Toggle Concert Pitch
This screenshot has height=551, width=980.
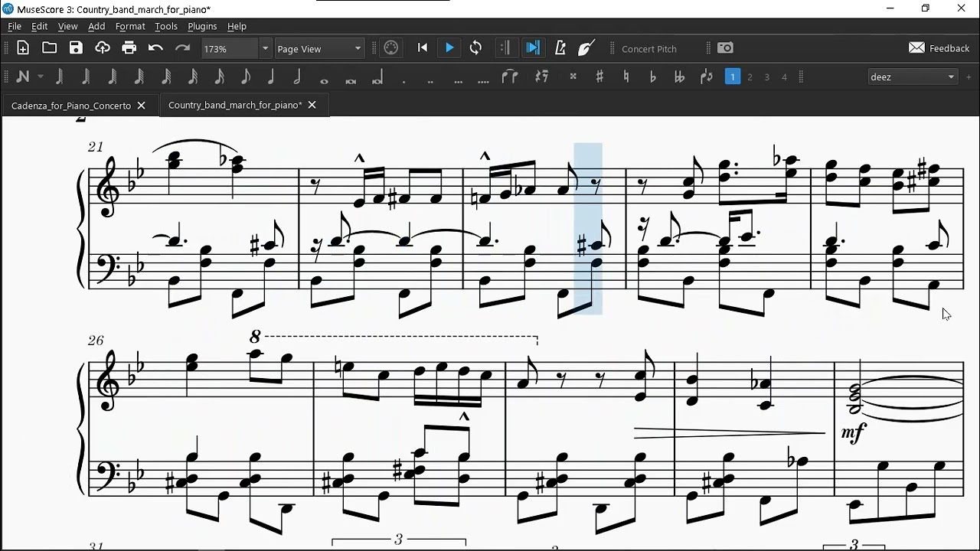point(649,49)
